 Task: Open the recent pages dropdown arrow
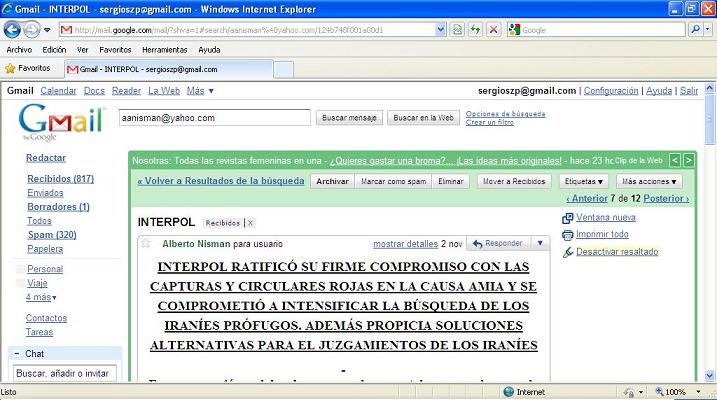[47, 30]
